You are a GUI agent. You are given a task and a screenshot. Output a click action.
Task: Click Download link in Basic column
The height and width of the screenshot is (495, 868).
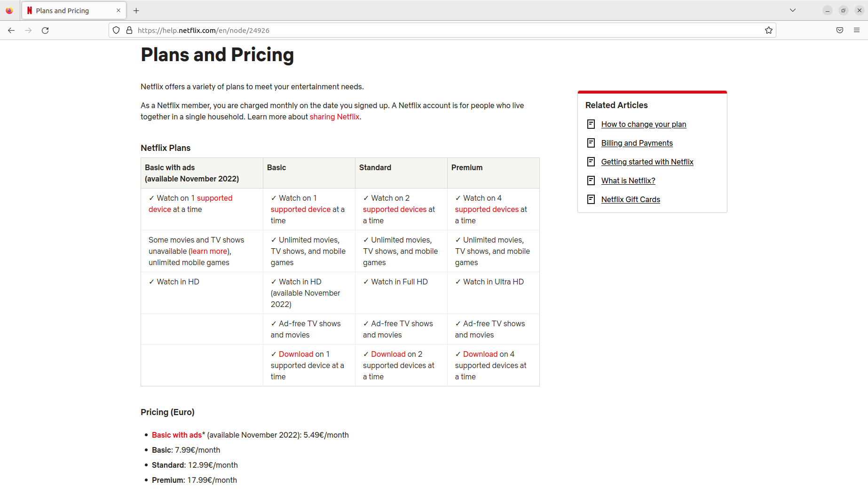pyautogui.click(x=296, y=354)
